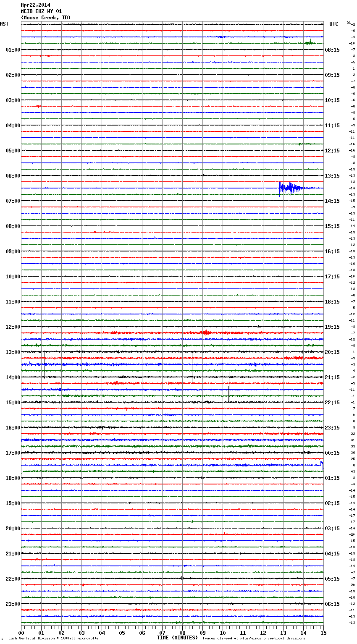Select the 06:00 MST time label
Image resolution: width=357 pixels, height=644 pixels.
tap(13, 176)
